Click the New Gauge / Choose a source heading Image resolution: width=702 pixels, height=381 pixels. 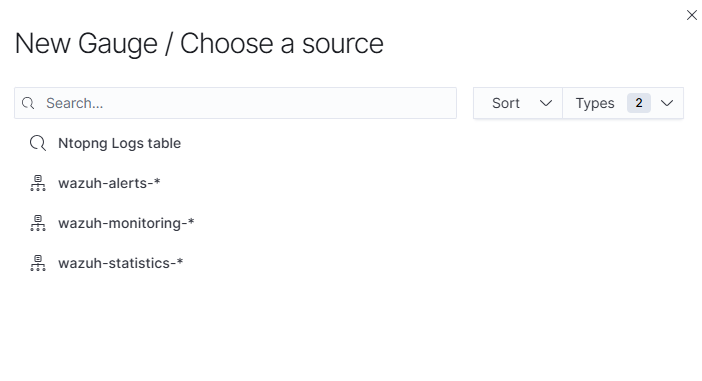[x=199, y=44]
